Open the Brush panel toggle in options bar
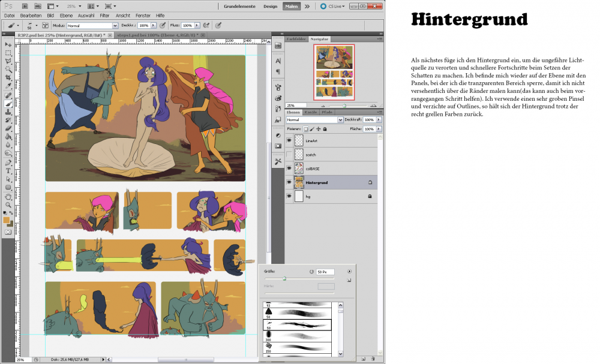Screen dimensions: 600x364 tap(45, 25)
